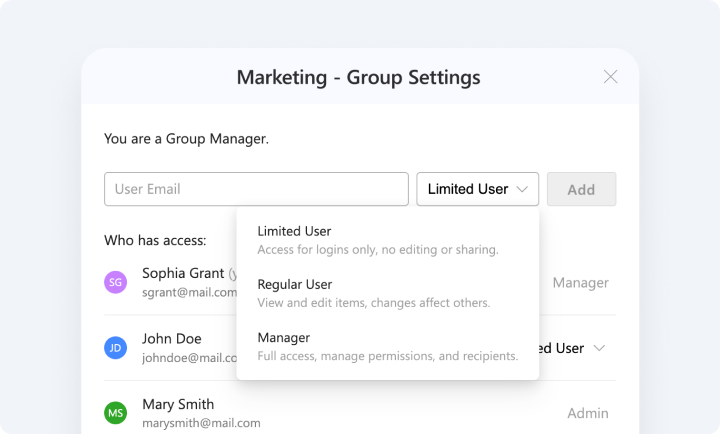Click Sophia Grant's SG avatar
This screenshot has height=435, width=720.
click(x=116, y=282)
